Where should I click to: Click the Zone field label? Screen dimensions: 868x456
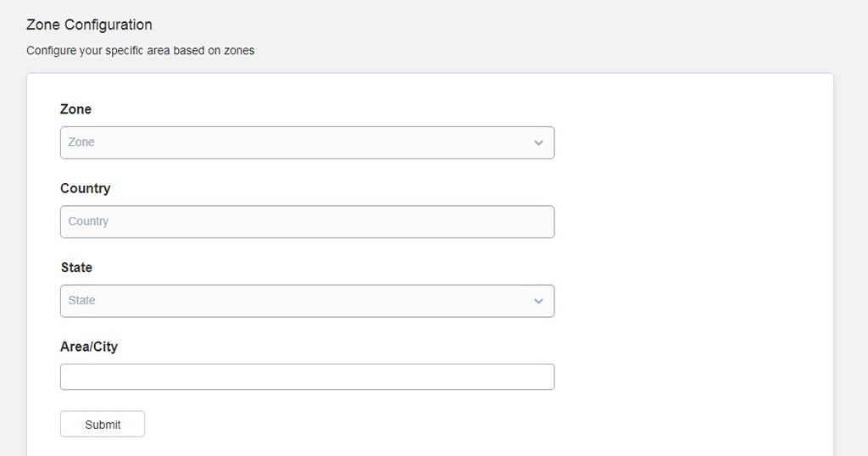tap(75, 109)
